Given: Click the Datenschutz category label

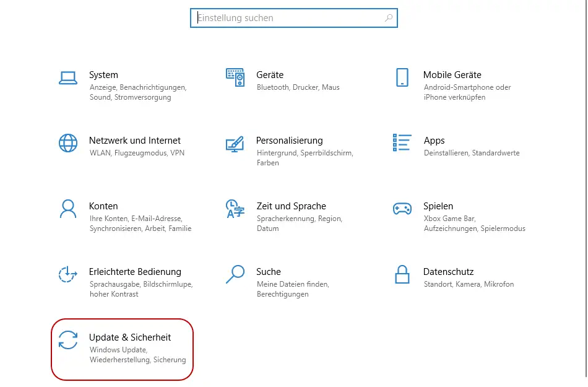Looking at the screenshot, I should coord(447,271).
